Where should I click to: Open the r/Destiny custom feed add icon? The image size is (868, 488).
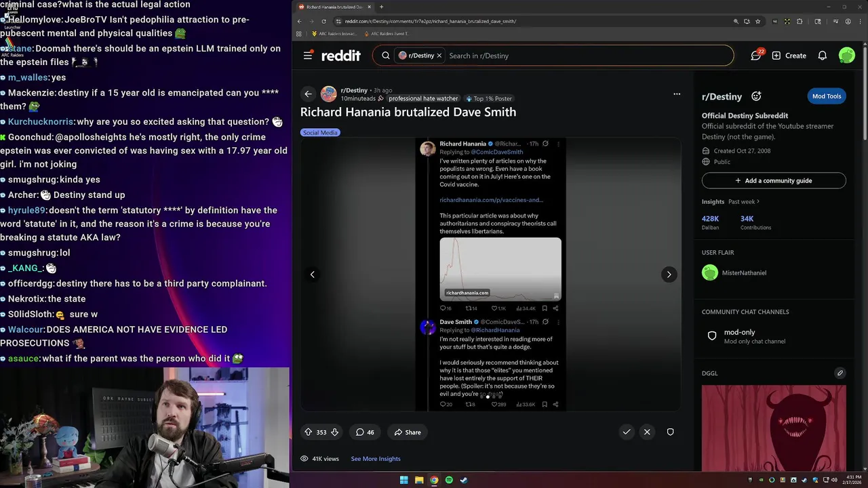pos(756,96)
